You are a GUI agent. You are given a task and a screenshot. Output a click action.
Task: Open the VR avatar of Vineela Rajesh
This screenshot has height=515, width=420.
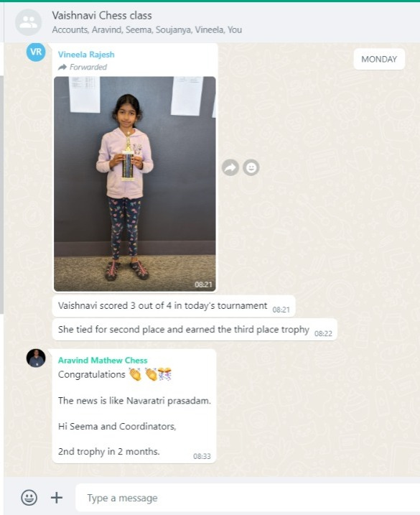tap(36, 52)
